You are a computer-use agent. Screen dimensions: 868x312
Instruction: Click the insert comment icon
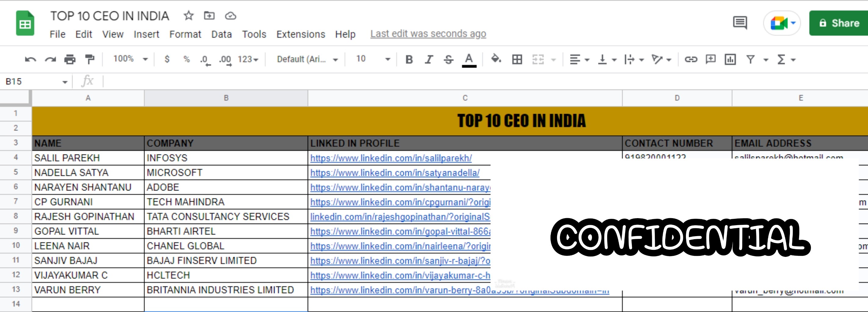click(x=711, y=60)
